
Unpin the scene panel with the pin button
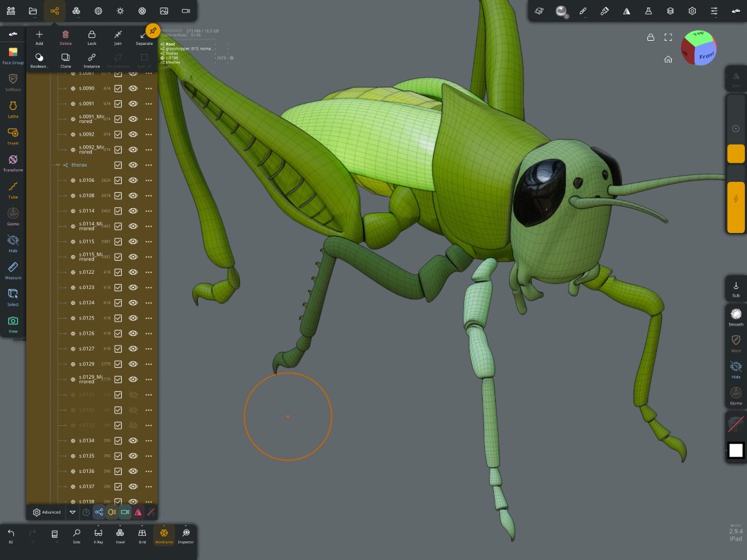[152, 31]
